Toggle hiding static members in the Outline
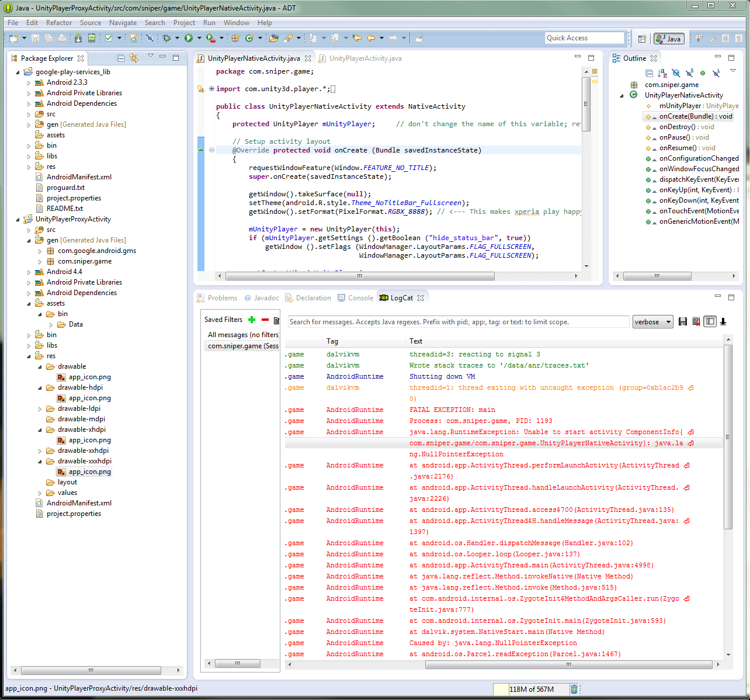 pos(689,72)
